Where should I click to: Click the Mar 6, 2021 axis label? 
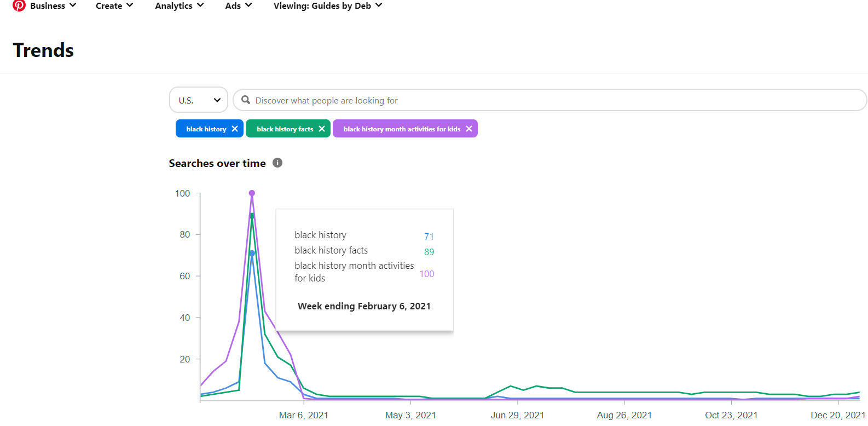coord(304,415)
